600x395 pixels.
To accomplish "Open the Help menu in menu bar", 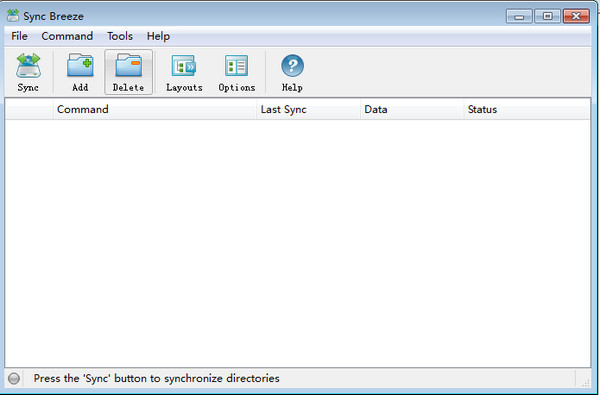I will tap(158, 36).
